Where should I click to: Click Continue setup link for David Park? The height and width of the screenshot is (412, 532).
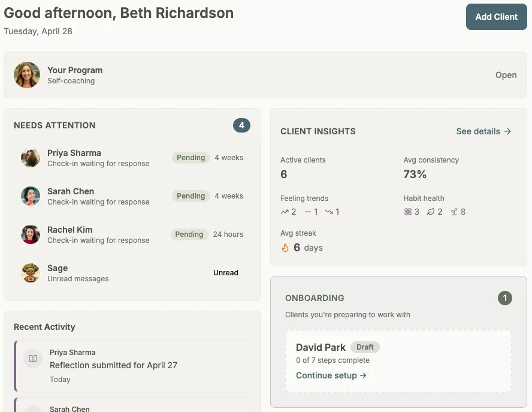click(x=331, y=375)
